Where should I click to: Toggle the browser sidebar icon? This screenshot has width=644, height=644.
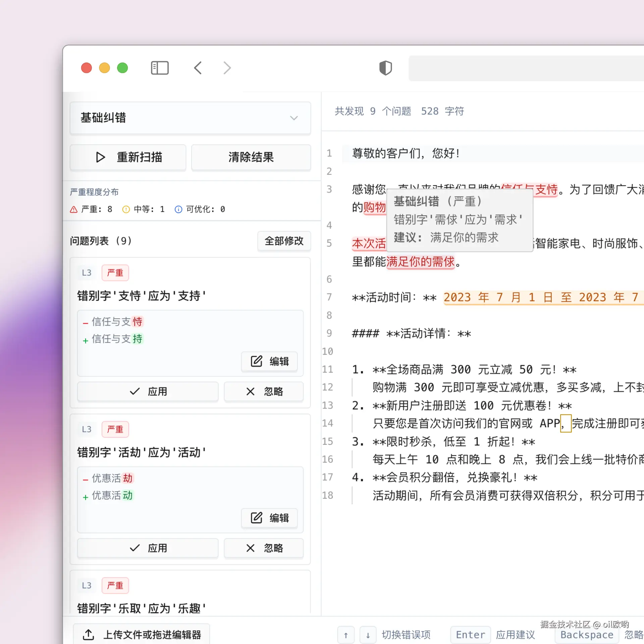click(x=160, y=68)
